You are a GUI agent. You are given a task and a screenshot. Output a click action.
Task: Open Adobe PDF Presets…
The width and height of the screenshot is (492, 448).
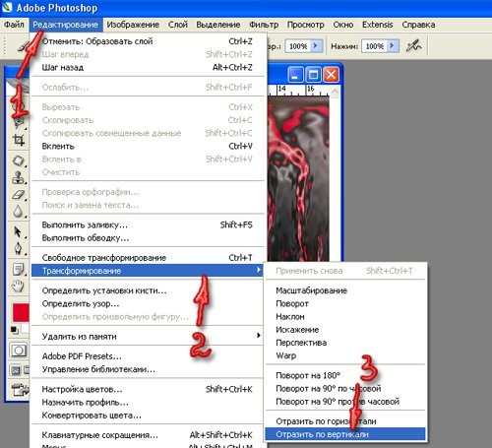coord(148,356)
